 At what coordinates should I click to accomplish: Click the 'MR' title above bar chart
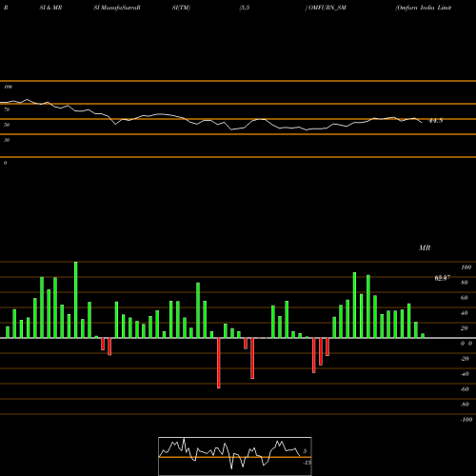pos(425,248)
